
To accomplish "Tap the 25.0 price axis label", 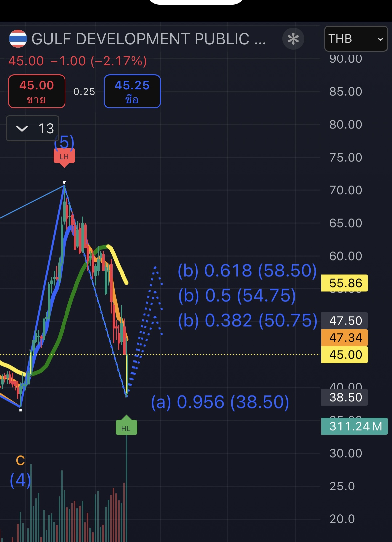I will (x=342, y=486).
